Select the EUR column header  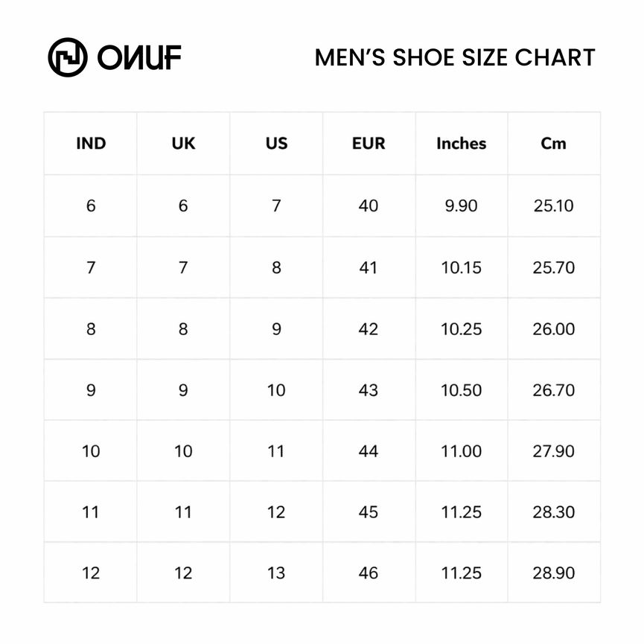pyautogui.click(x=369, y=144)
